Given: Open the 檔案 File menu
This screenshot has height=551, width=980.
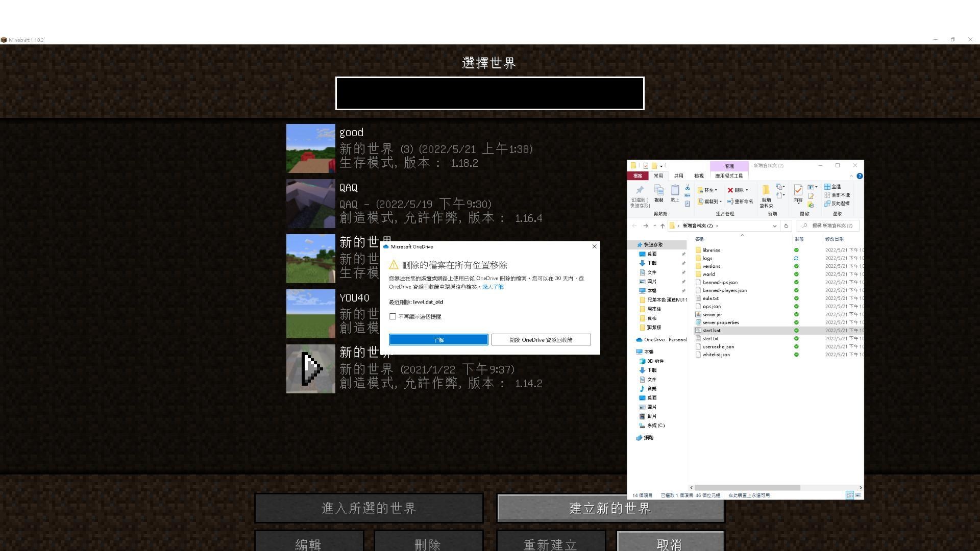Looking at the screenshot, I should 638,176.
